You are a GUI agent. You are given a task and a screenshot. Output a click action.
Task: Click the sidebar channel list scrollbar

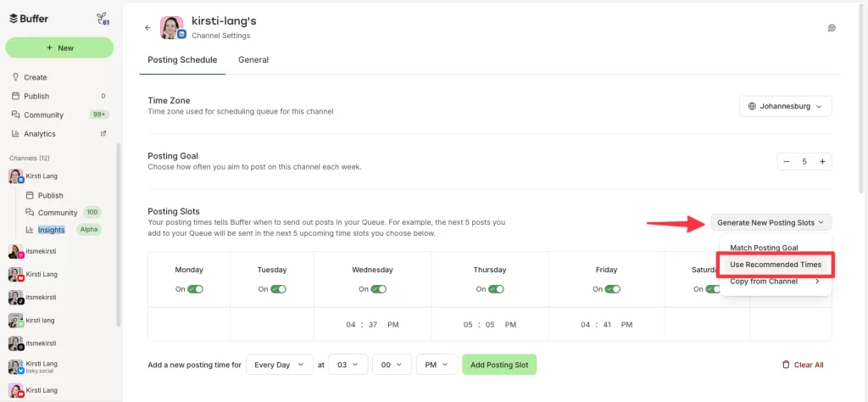click(x=118, y=235)
